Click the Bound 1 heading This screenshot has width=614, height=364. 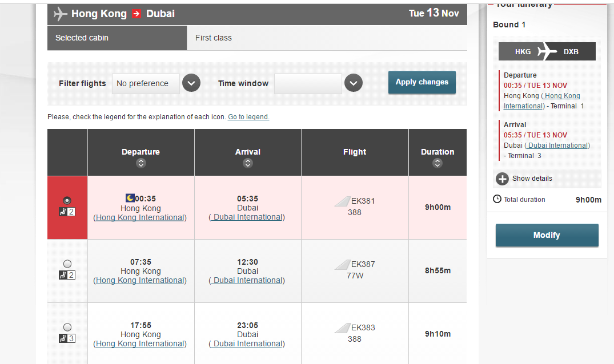(x=509, y=25)
